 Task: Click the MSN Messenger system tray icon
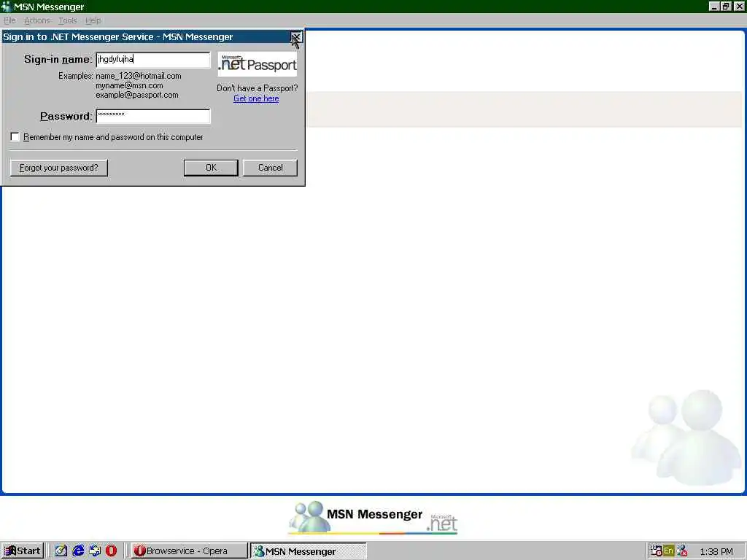682,551
